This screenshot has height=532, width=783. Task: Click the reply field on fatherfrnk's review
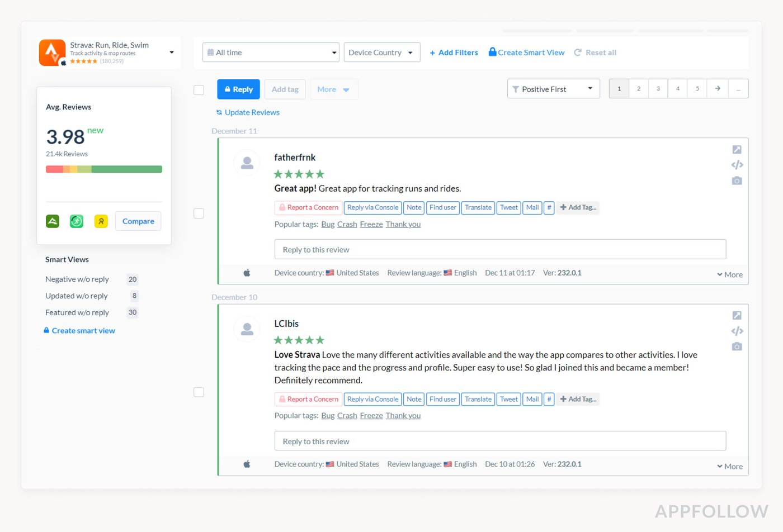[500, 249]
